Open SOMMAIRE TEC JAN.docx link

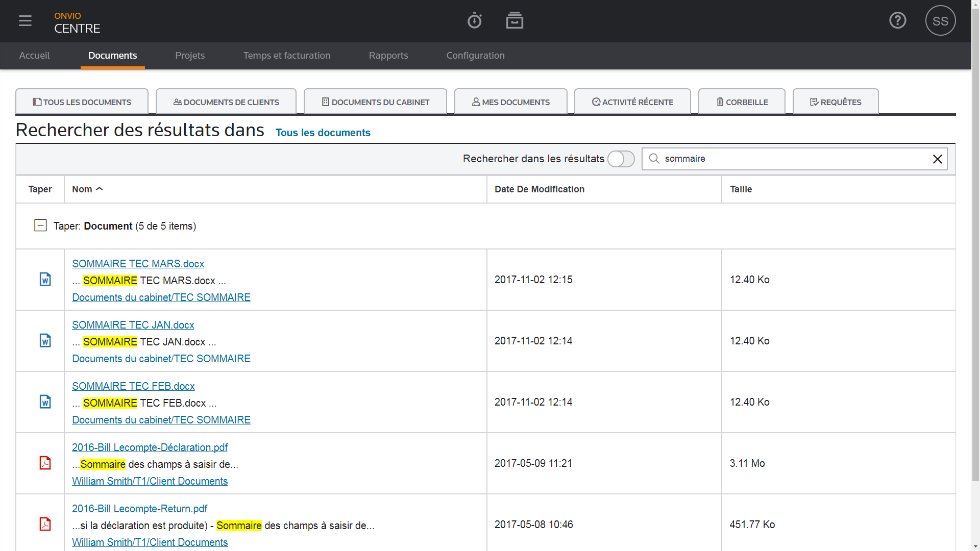pyautogui.click(x=133, y=325)
